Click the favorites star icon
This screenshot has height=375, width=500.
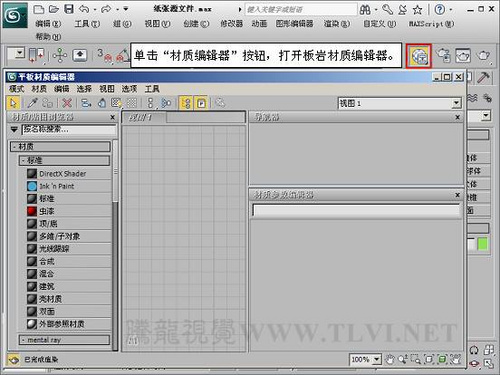pos(417,10)
